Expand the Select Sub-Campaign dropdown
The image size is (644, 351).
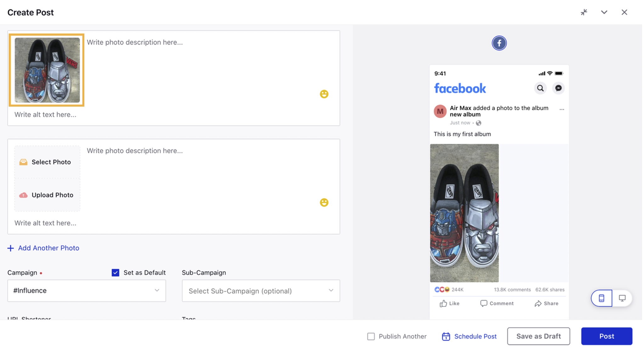click(x=261, y=291)
